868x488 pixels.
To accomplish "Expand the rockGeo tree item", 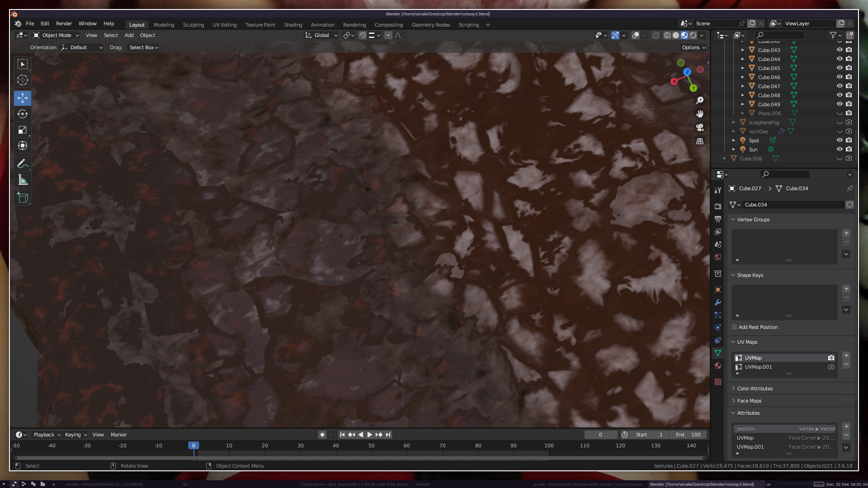I will pos(734,131).
